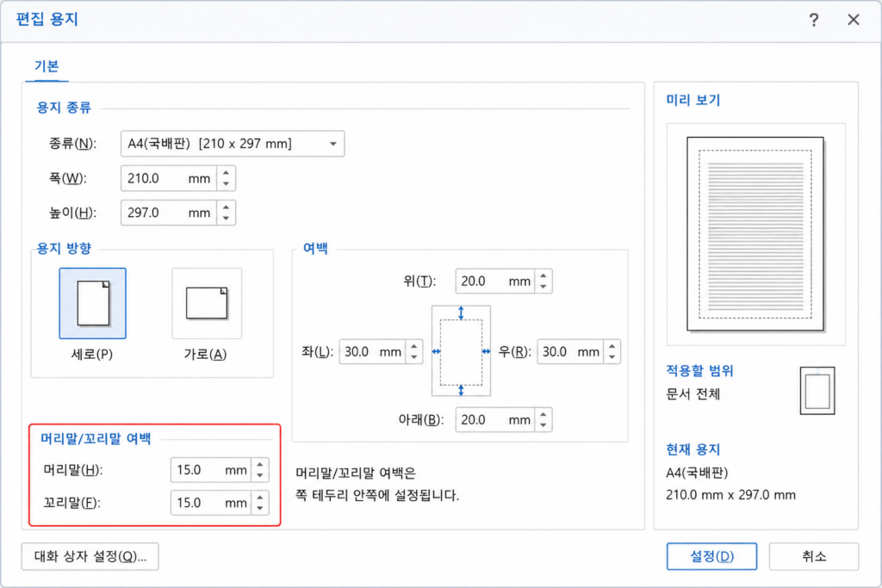Viewport: 882px width, 588px height.
Task: Click the 높이(H) height input field
Action: click(169, 213)
